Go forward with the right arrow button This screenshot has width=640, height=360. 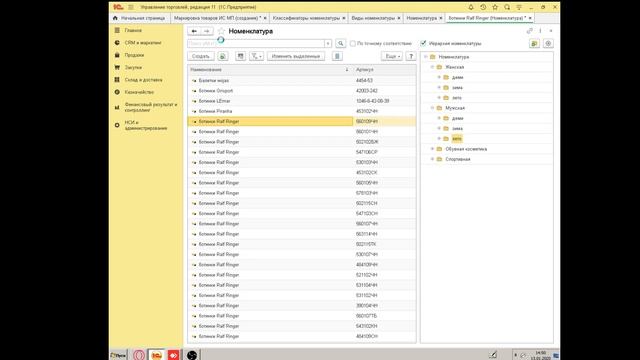[x=207, y=31]
